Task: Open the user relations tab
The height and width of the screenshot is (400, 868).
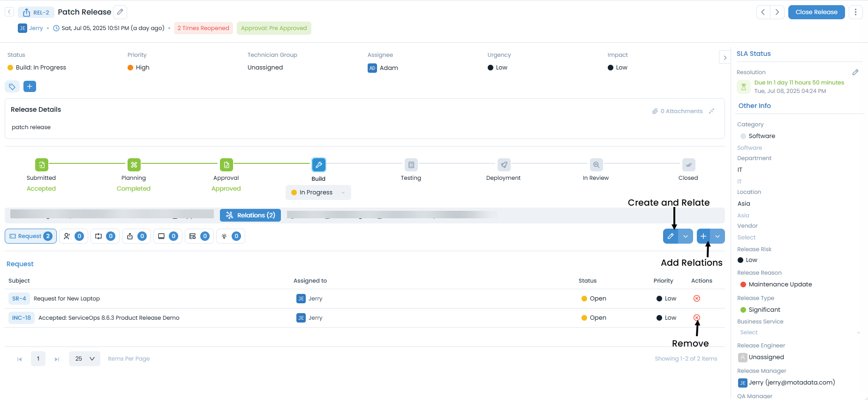Action: pyautogui.click(x=74, y=236)
